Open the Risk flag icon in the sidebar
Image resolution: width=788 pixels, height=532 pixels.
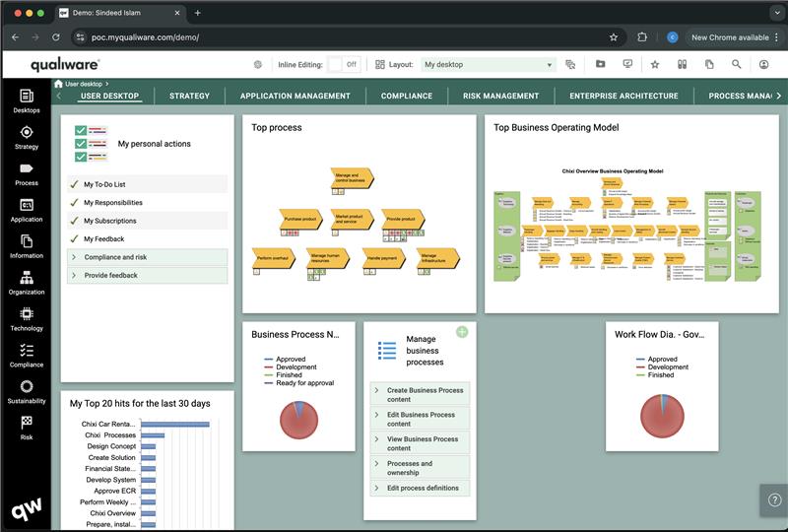point(27,423)
